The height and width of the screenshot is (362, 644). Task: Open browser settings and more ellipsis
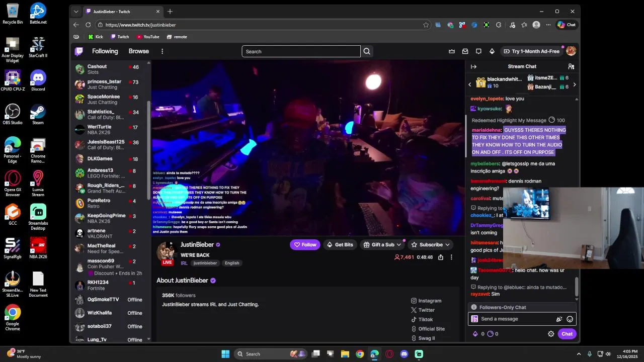548,25
